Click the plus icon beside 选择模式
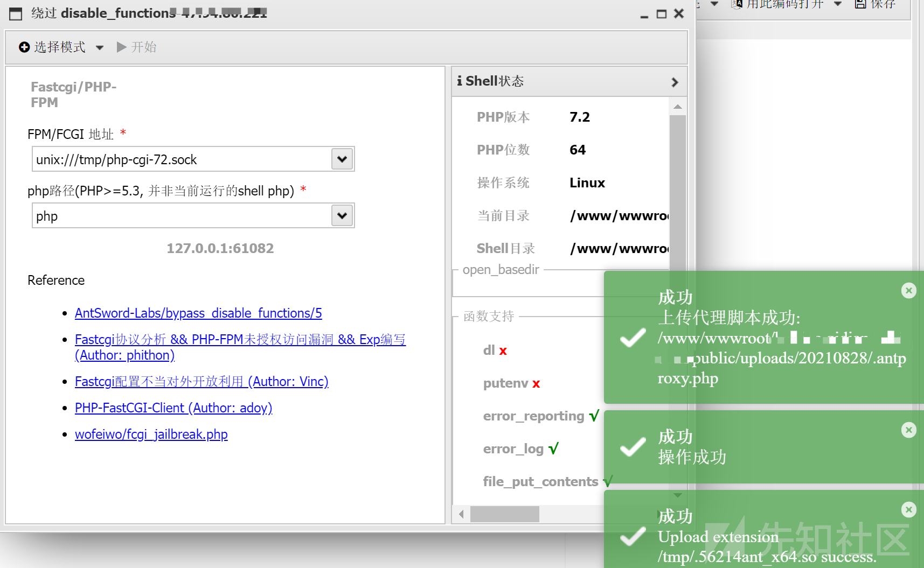The width and height of the screenshot is (924, 568). (x=24, y=47)
